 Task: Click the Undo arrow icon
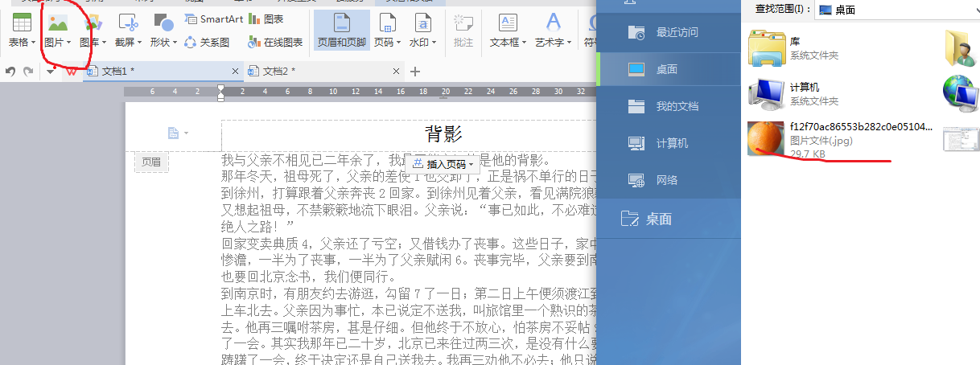click(x=10, y=72)
